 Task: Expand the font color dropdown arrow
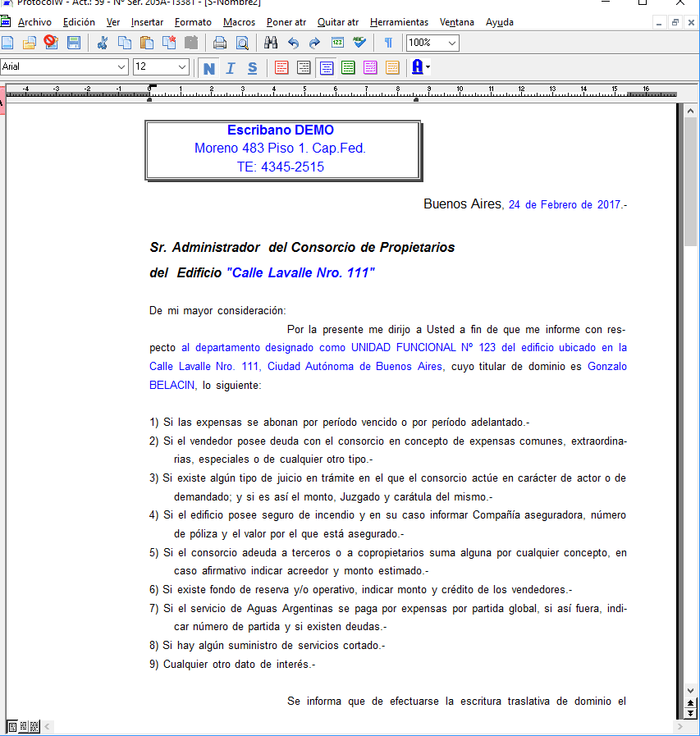428,67
